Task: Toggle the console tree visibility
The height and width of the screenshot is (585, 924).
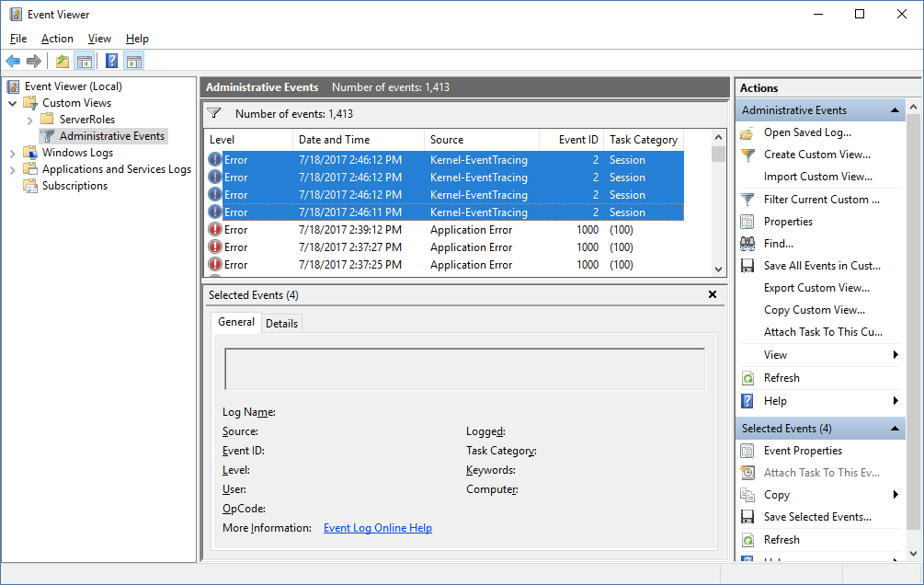Action: (x=86, y=61)
